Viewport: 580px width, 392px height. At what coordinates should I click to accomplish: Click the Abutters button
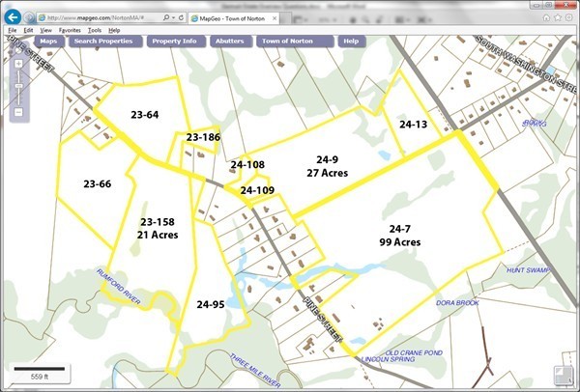click(231, 41)
